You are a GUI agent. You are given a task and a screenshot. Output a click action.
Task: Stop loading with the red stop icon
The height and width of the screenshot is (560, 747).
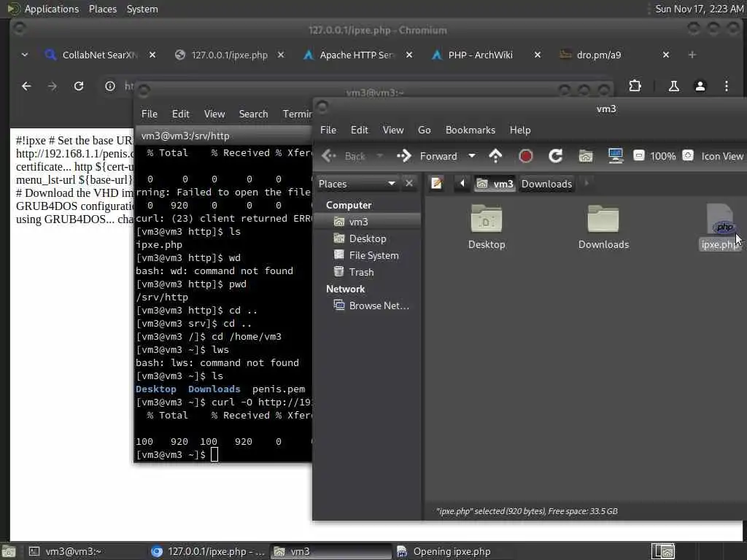coord(525,156)
